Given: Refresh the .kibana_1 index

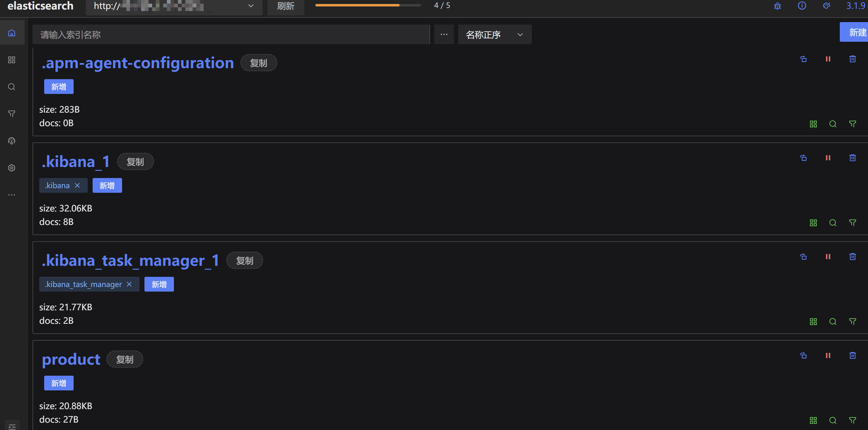Looking at the screenshot, I should 803,158.
